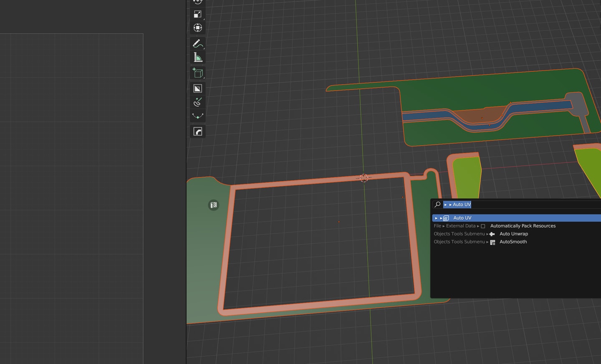The image size is (601, 364).
Task: Select the blob-with-arrow tool icon
Action: 198,102
